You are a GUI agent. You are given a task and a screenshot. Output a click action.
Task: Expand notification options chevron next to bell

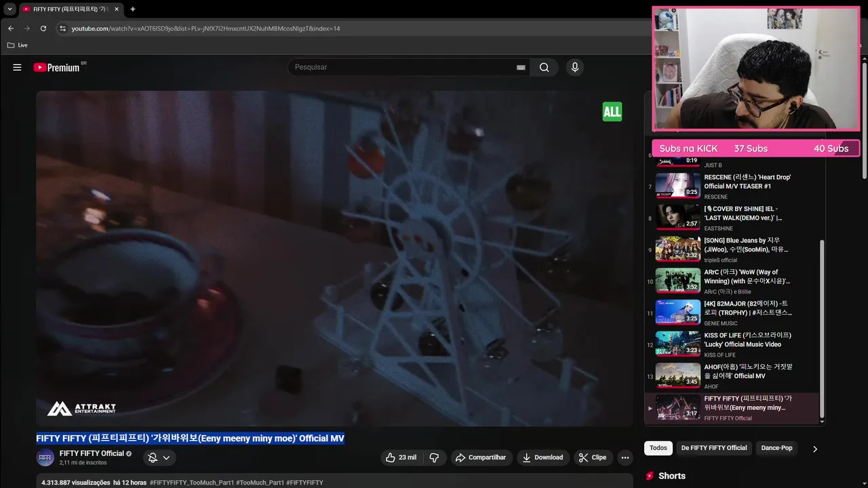(166, 457)
